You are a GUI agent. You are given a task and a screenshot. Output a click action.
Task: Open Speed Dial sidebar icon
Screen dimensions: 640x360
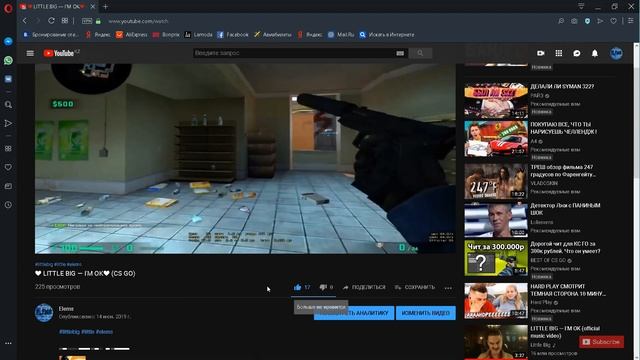(x=8, y=149)
